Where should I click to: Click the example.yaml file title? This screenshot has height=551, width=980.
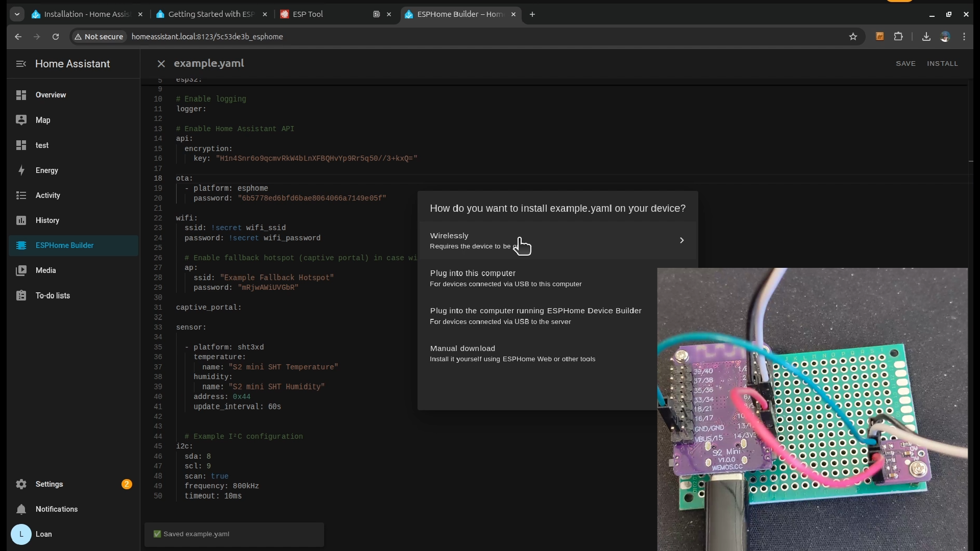[209, 63]
